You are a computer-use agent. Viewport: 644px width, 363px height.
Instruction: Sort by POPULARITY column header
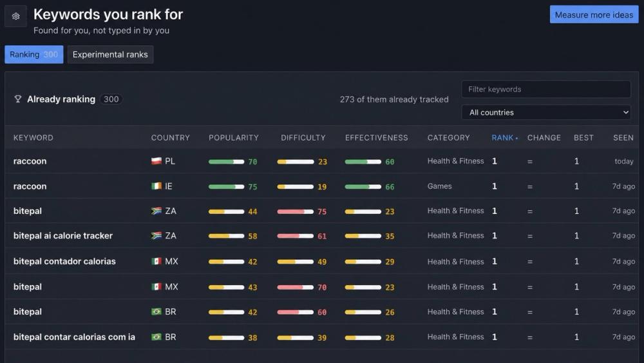(x=234, y=138)
